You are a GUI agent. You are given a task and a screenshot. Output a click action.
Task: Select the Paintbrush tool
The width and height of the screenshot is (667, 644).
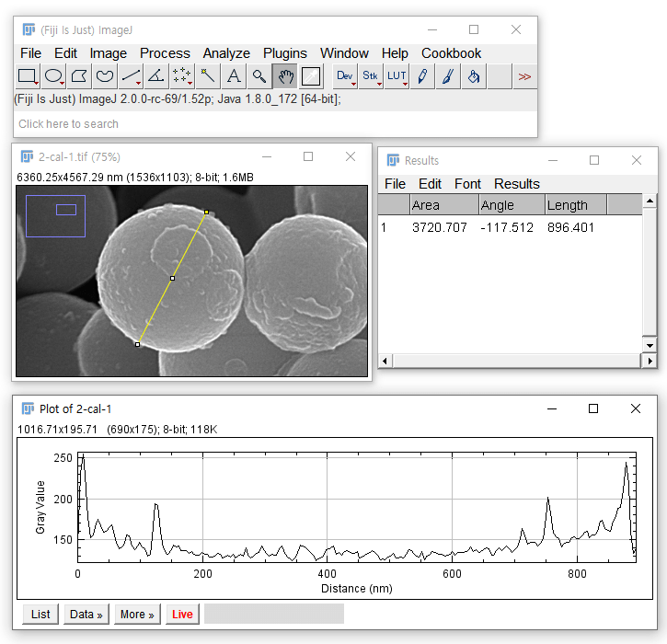[448, 76]
